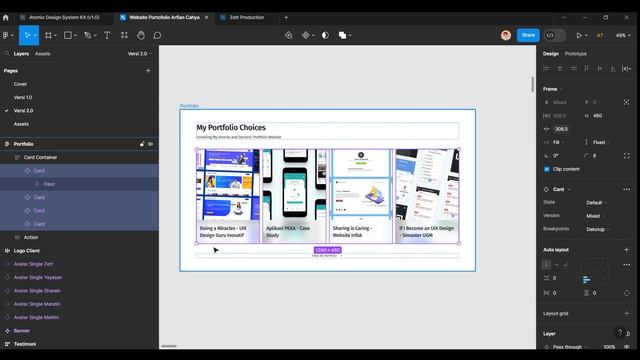Set auto layout direction to horizontal

556,265
